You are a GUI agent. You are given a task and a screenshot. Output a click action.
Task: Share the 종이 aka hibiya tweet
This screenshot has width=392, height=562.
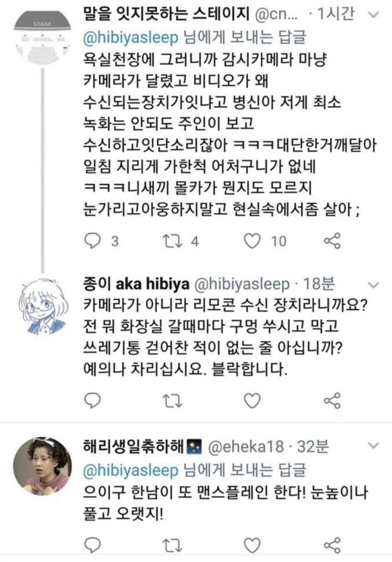[332, 401]
